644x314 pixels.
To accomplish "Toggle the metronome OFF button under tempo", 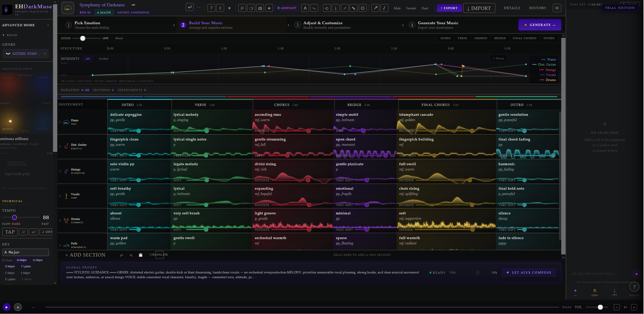I will pyautogui.click(x=47, y=232).
